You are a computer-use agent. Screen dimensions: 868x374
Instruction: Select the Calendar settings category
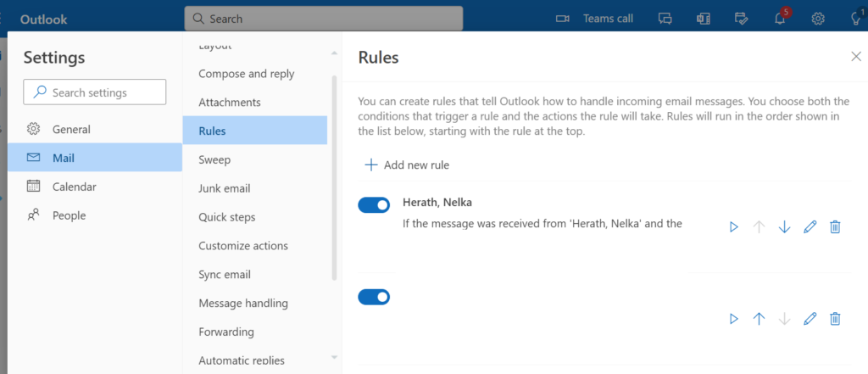(95, 187)
